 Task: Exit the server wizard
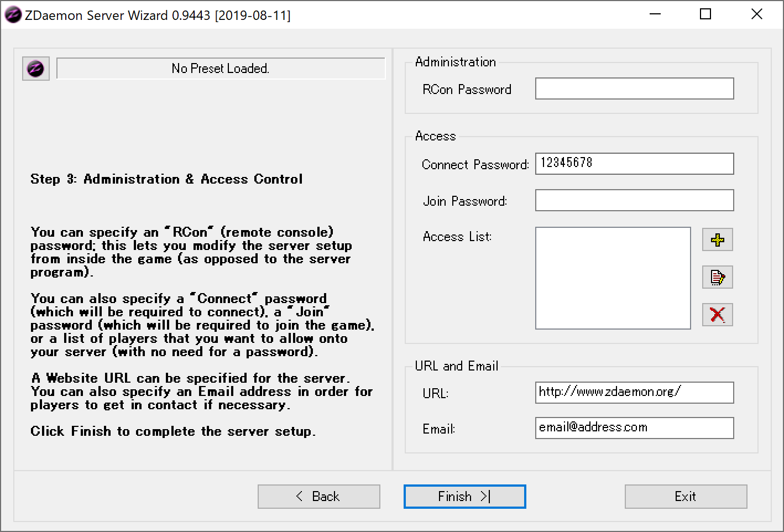[686, 497]
